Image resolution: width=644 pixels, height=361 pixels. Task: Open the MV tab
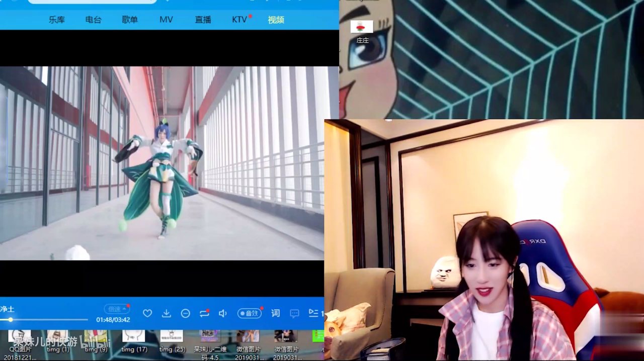166,20
